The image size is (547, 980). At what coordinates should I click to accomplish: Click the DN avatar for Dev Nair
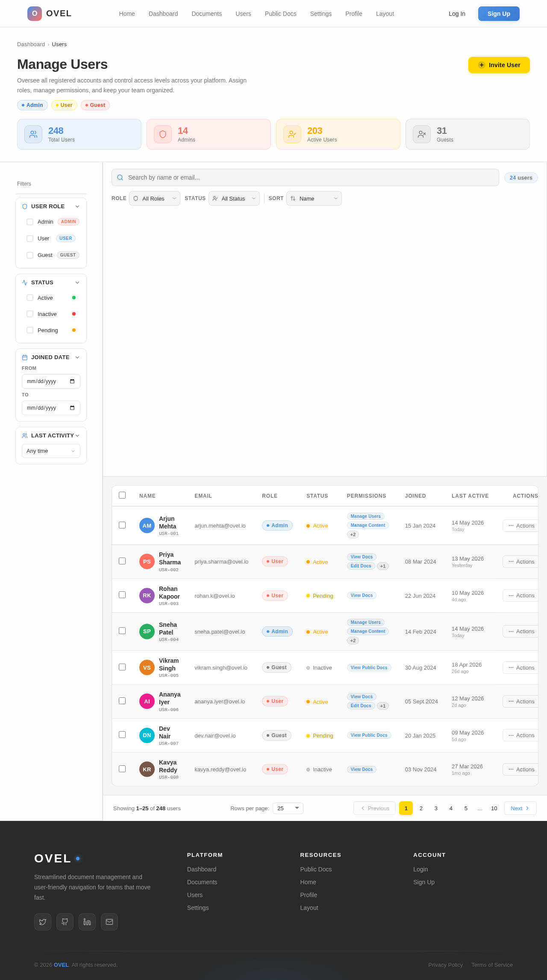[x=147, y=735]
